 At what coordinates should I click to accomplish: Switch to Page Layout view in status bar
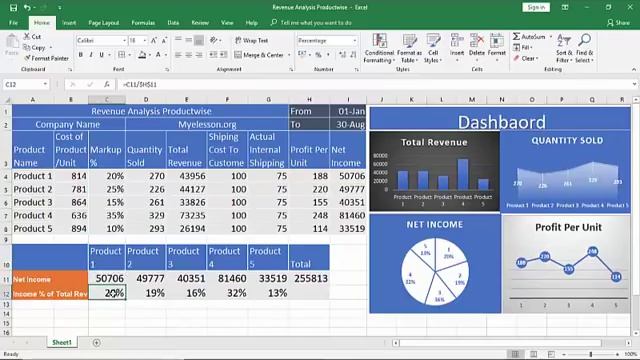coord(533,354)
